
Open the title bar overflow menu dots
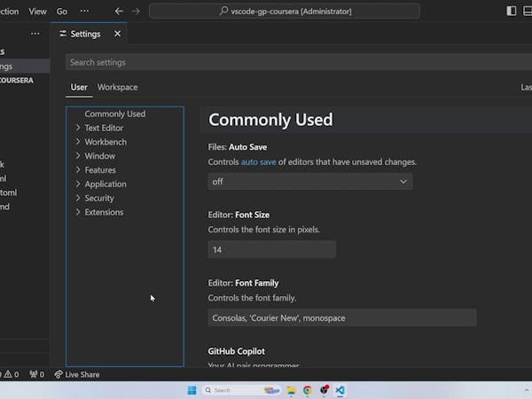coord(84,11)
